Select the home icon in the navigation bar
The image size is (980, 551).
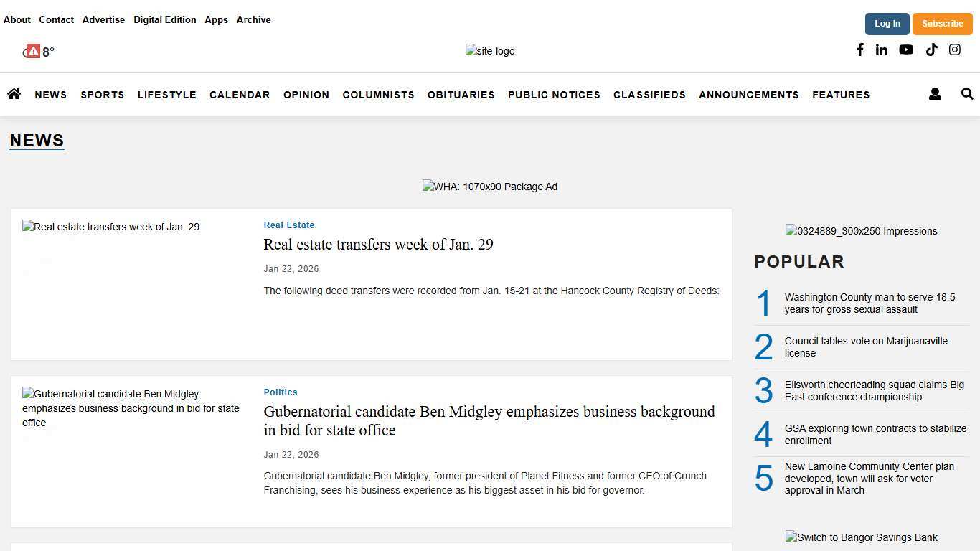tap(14, 94)
